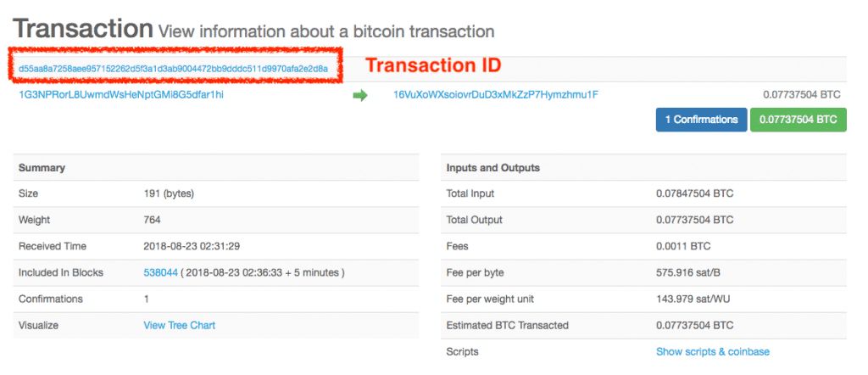Screen dimensions: 868x375
Task: Click the Fees value 0.0011 BTC
Action: (683, 246)
